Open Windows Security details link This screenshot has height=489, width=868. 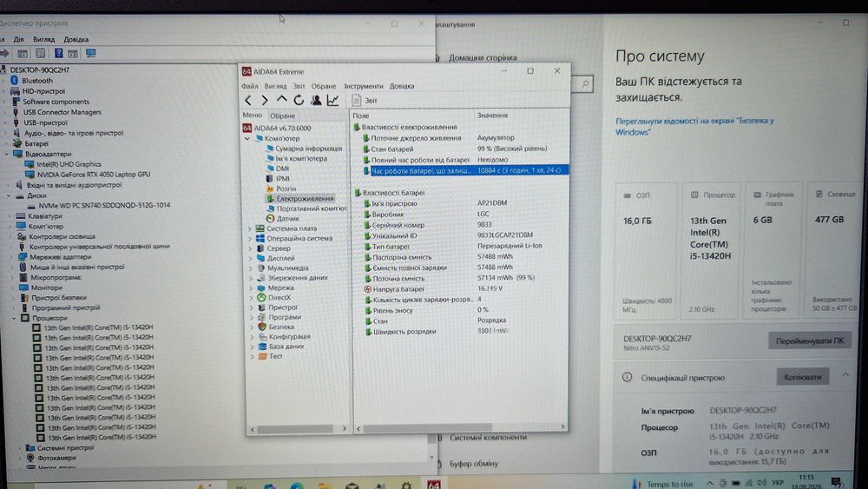point(694,126)
